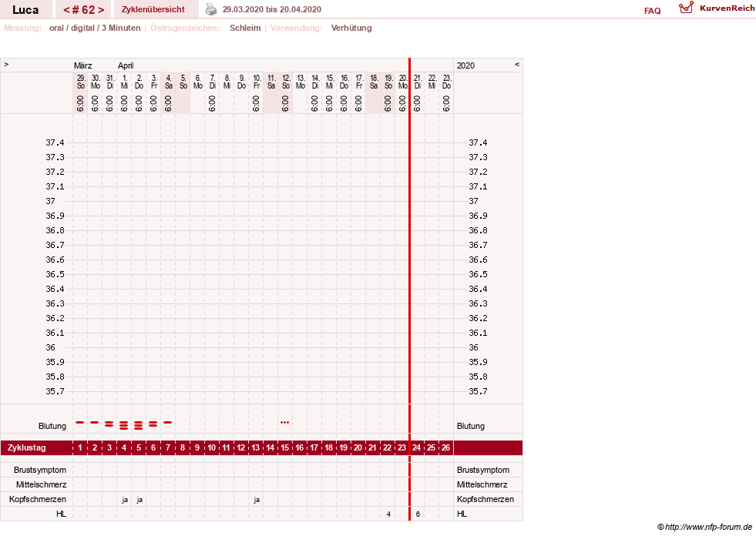Click the left Blutung row label
Screen dimensions: 756x536
point(52,426)
